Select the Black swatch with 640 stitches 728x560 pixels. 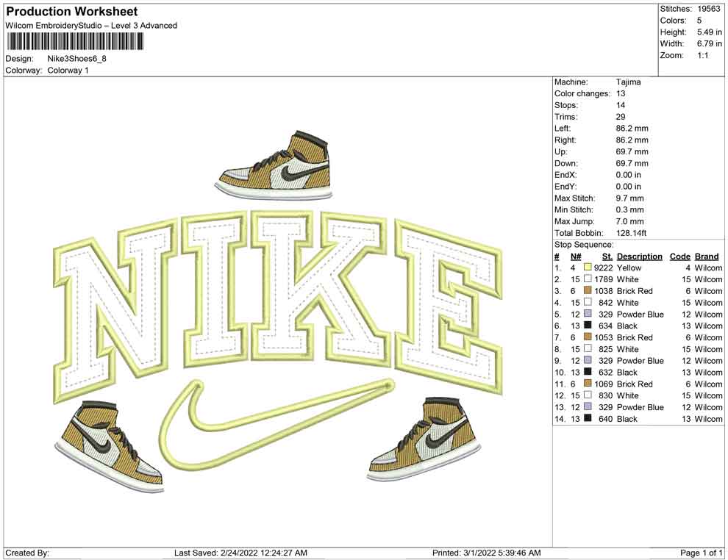pyautogui.click(x=588, y=418)
